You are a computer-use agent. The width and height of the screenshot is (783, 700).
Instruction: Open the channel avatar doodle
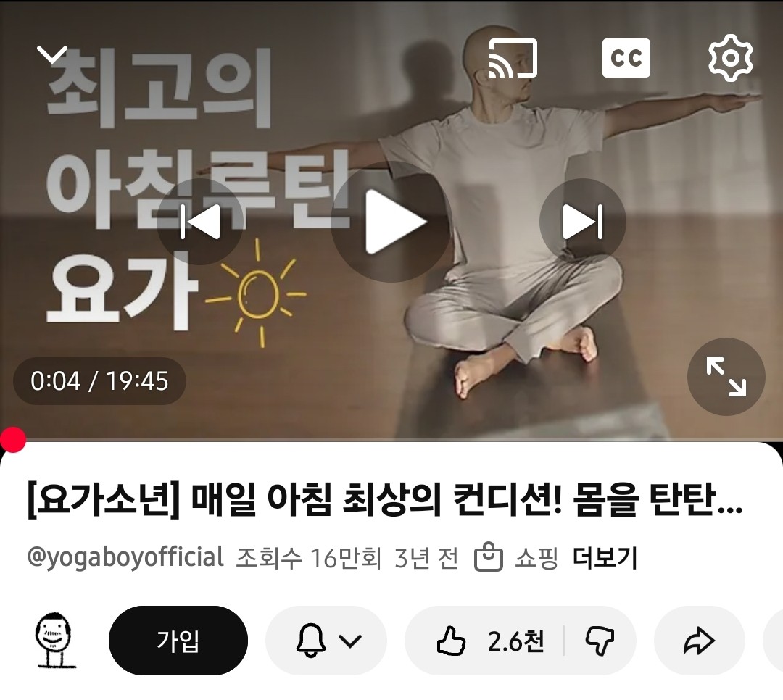coord(55,641)
